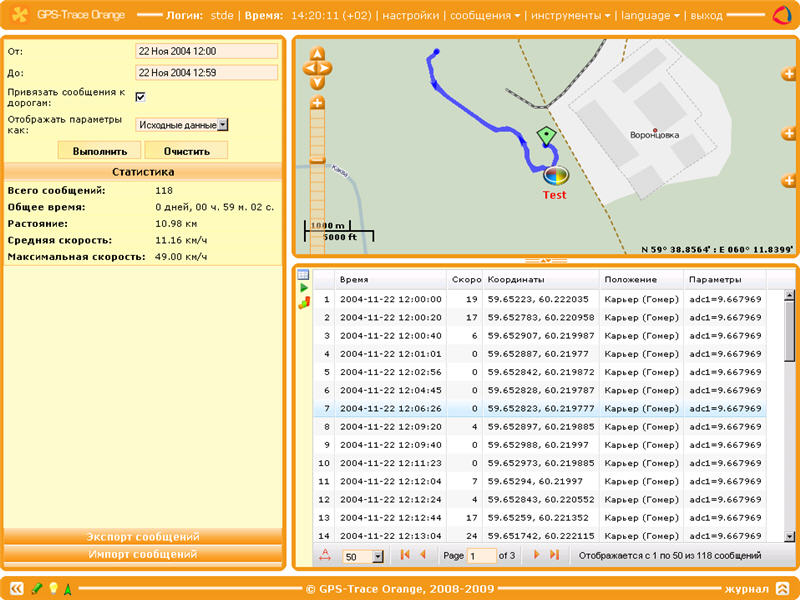Click the Воронцовка label on the map
This screenshot has width=800, height=600.
click(x=655, y=135)
